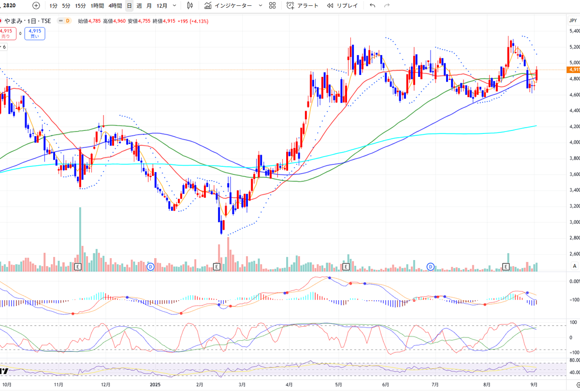This screenshot has width=580, height=392.
Task: Expand the collapsed indicator legend showing 6
Action: coord(3,47)
